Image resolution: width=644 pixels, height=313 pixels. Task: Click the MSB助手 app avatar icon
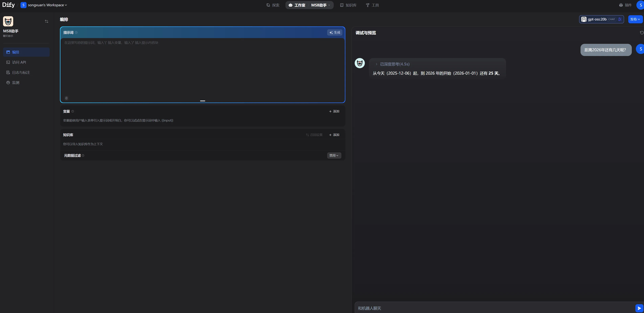8,21
